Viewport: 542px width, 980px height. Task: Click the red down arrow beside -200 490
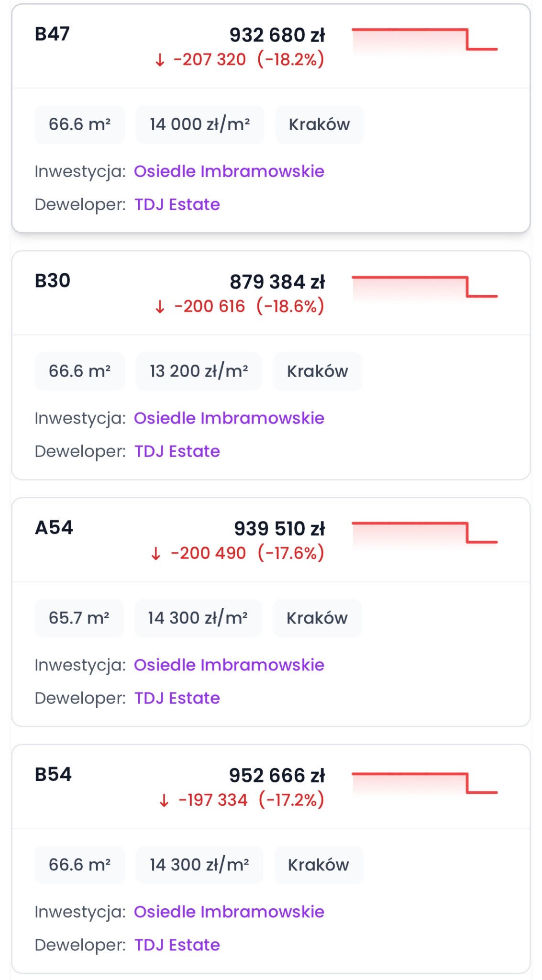155,554
